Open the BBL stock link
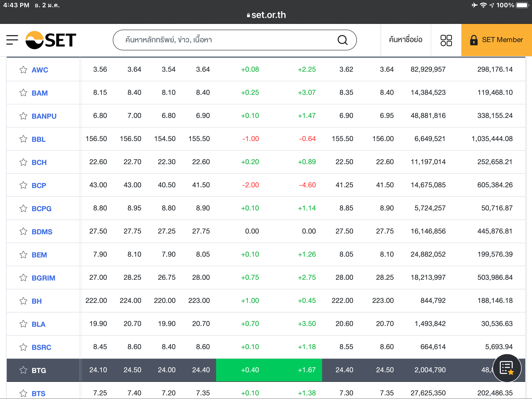This screenshot has width=532, height=399. coord(39,139)
